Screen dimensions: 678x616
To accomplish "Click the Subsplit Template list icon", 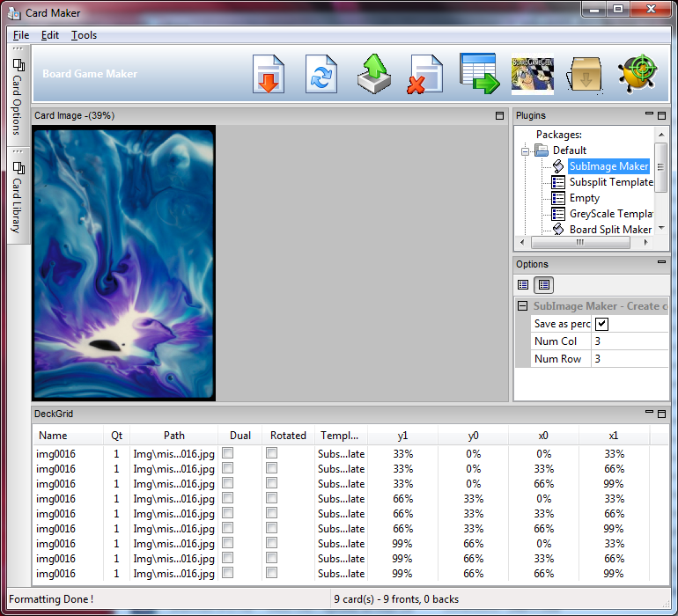I will tap(558, 182).
